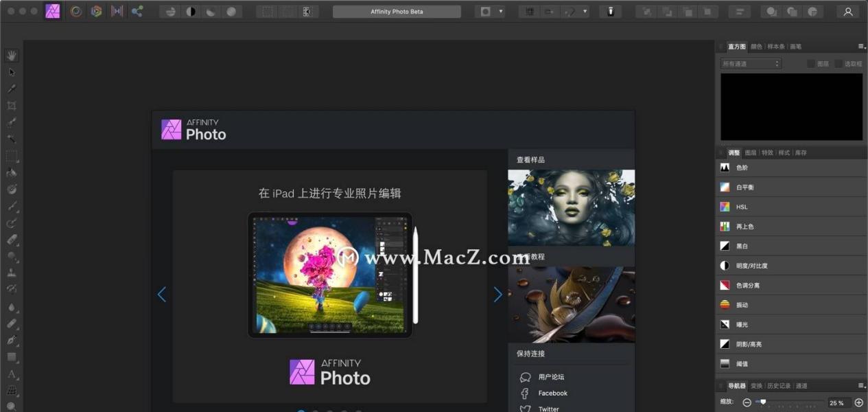Switch to the 颜色 tab

(x=756, y=47)
